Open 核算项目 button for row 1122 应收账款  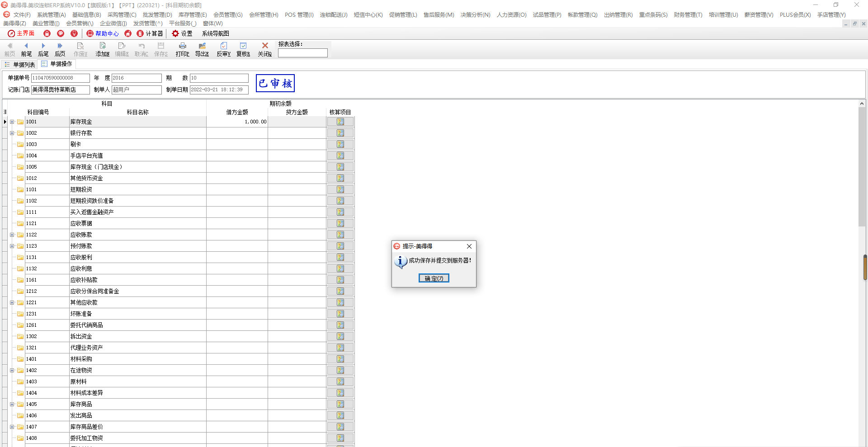340,235
